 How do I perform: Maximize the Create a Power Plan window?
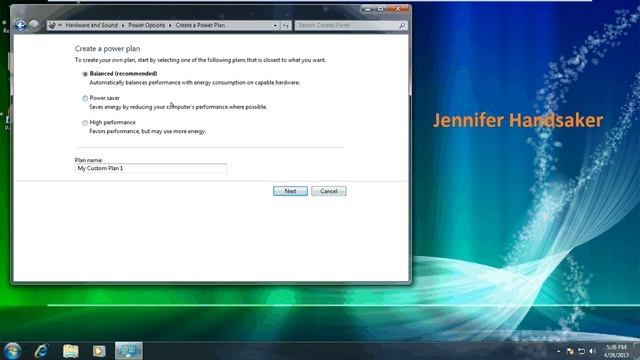pyautogui.click(x=380, y=9)
